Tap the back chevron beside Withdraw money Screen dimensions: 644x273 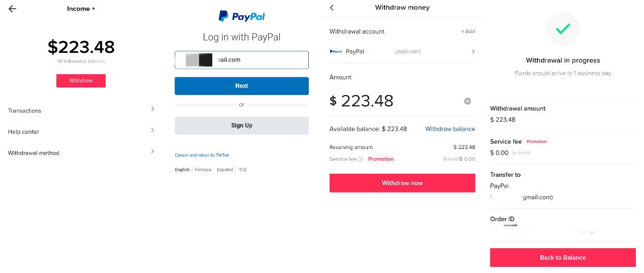coord(332,8)
